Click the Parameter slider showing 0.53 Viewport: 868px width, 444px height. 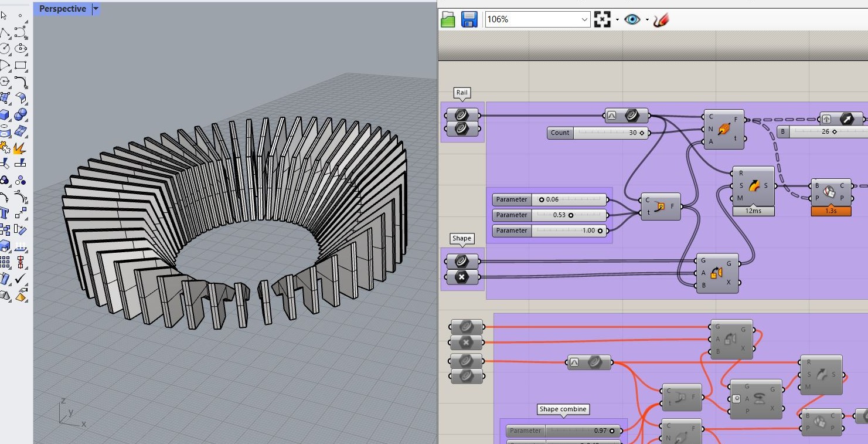point(569,215)
